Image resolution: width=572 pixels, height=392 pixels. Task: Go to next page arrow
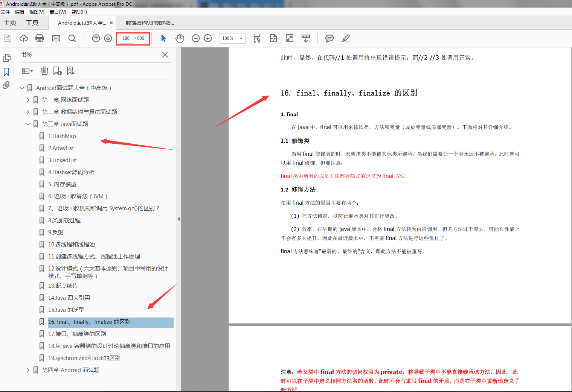108,38
